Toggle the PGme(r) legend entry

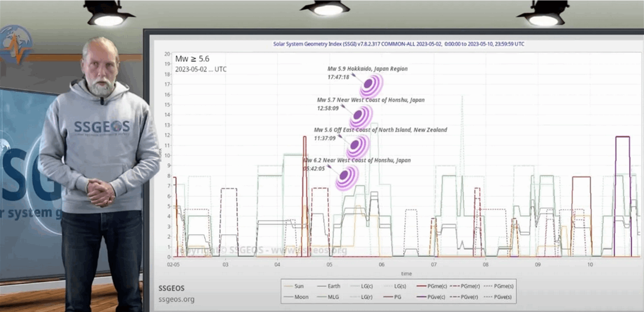[x=465, y=286]
